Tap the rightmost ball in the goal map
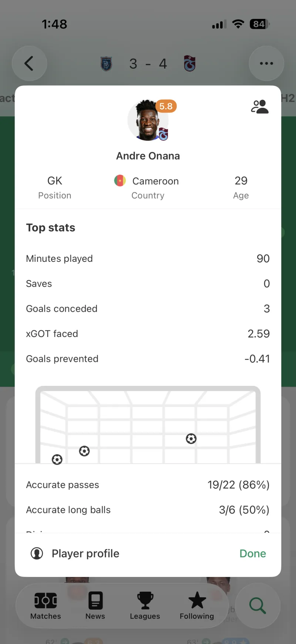296x644 pixels. pyautogui.click(x=191, y=439)
